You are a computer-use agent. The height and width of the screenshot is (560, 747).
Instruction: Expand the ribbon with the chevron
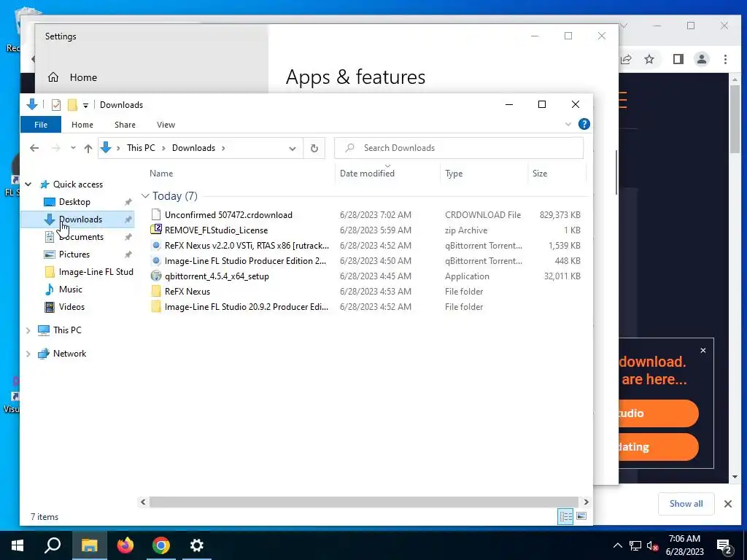coord(568,124)
